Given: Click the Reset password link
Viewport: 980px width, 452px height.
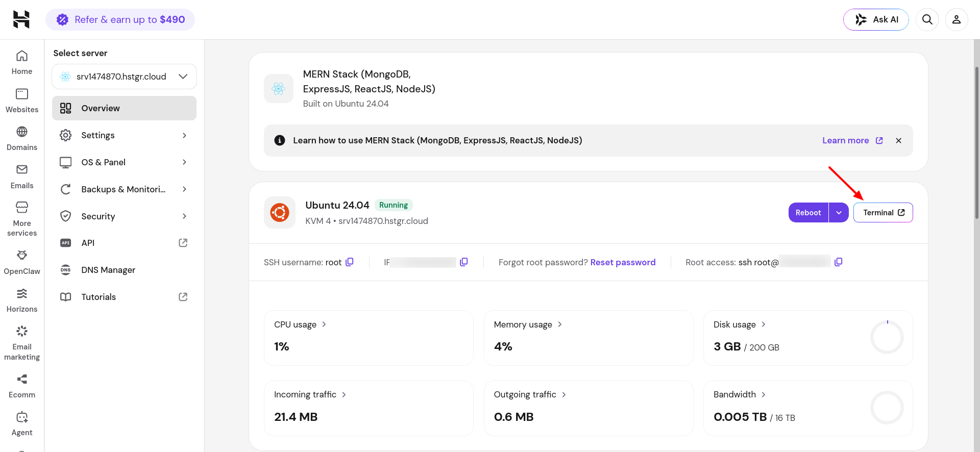Looking at the screenshot, I should (623, 262).
